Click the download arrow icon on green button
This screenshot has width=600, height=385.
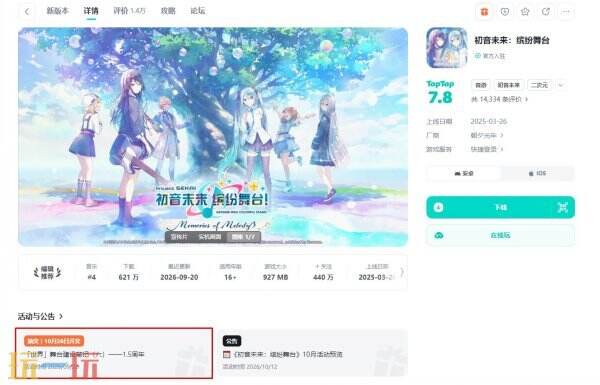pos(439,207)
